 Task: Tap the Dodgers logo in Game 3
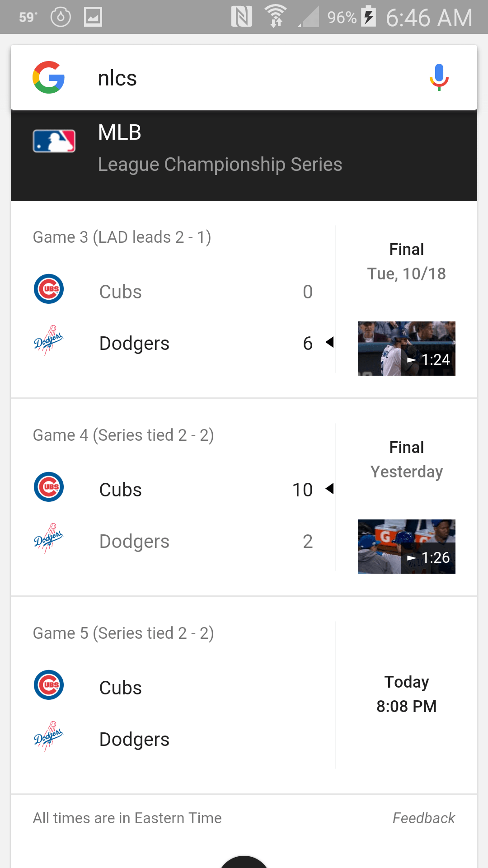coord(49,340)
